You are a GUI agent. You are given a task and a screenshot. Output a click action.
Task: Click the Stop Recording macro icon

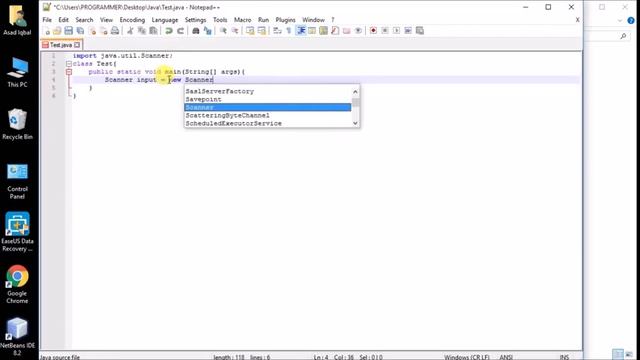[x=384, y=31]
